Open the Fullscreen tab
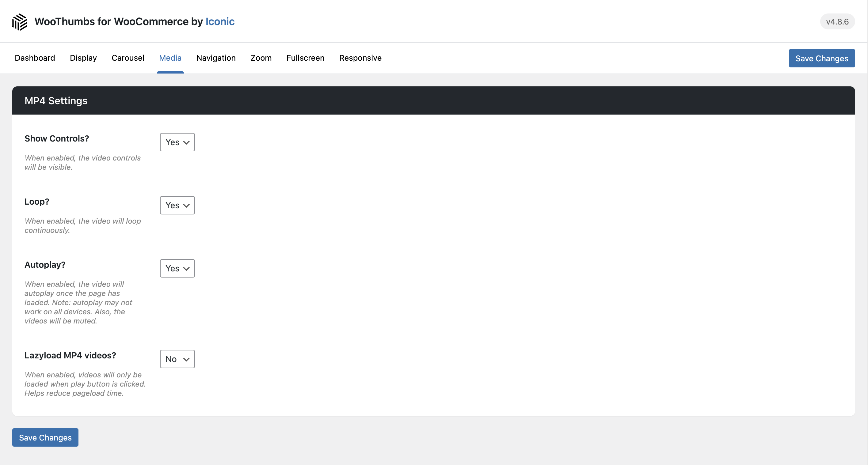 [x=305, y=58]
